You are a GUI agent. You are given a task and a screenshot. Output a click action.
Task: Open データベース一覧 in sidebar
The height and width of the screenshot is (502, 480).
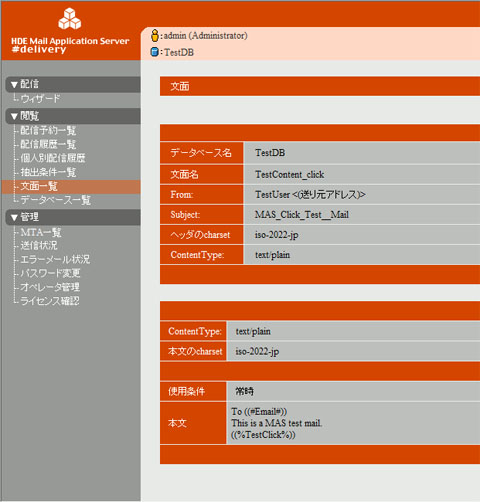click(x=55, y=200)
